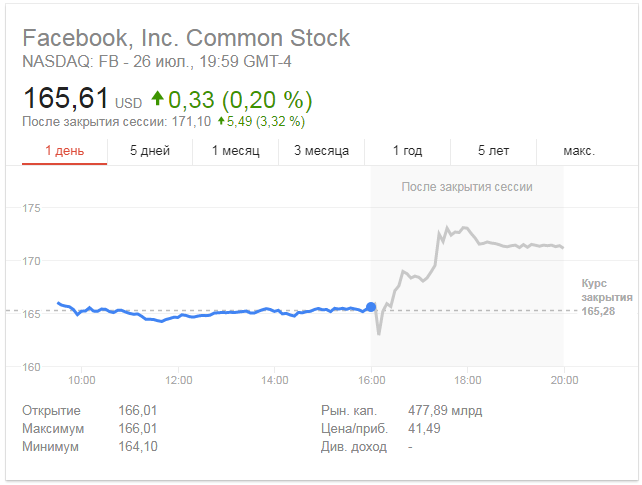This screenshot has width=642, height=485.
Task: Switch to the "5 дней" tab
Action: (150, 151)
